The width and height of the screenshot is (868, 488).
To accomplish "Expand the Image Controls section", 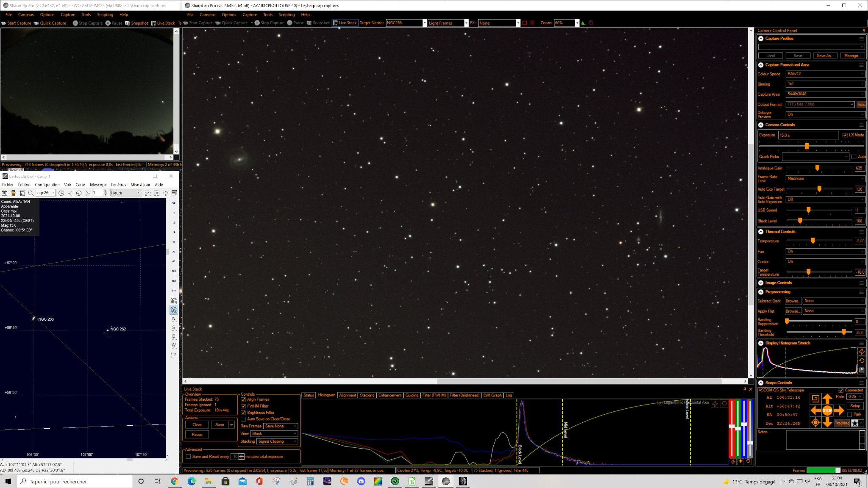I will [761, 283].
